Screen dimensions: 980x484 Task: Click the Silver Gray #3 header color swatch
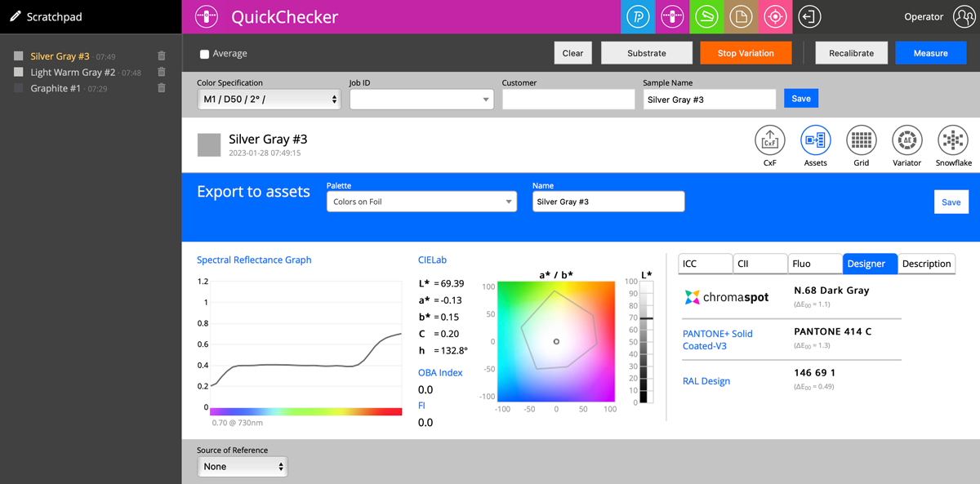pyautogui.click(x=209, y=145)
